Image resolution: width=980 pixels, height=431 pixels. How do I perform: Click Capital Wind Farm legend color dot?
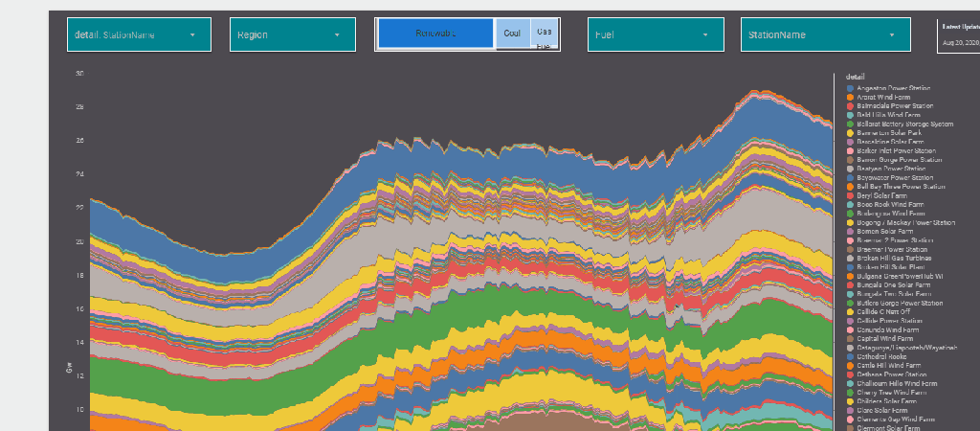click(x=850, y=339)
